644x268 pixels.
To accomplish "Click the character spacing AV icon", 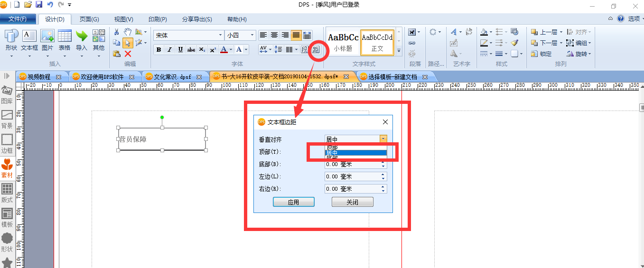I will click(x=263, y=49).
